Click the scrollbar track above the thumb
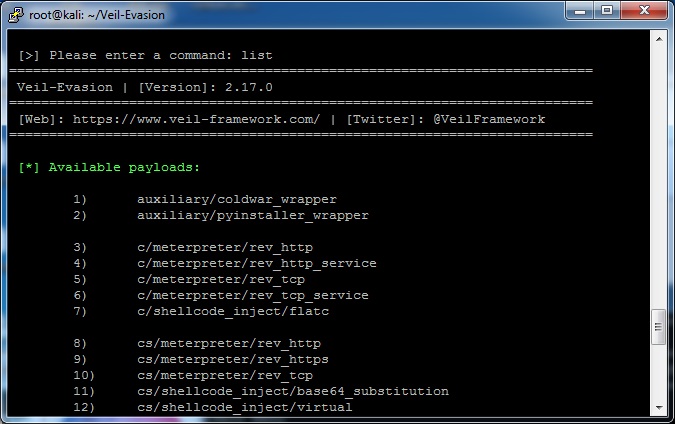Viewport: 675px width, 424px height. click(x=659, y=178)
